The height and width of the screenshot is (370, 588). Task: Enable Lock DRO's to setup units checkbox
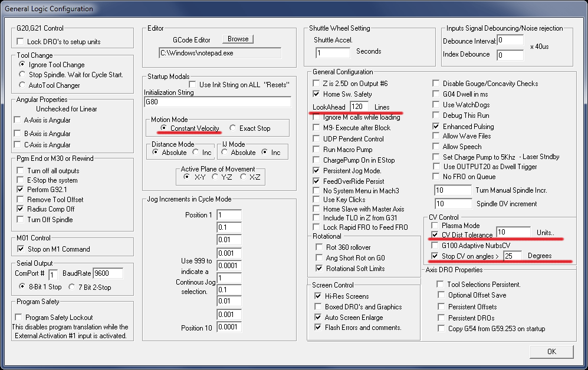tap(20, 42)
